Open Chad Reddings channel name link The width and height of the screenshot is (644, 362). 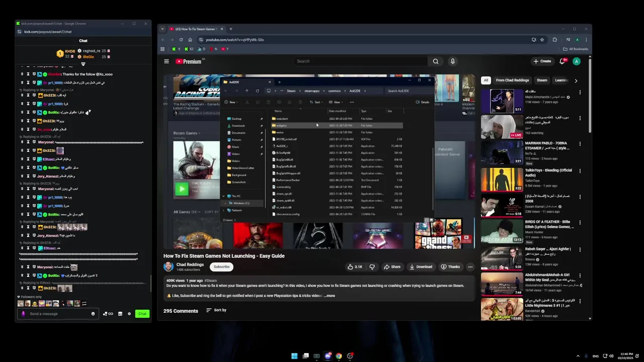[190, 264]
